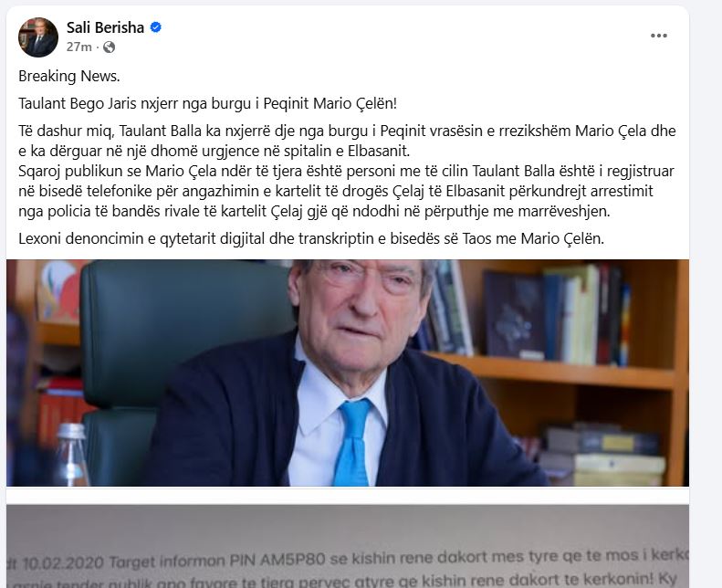Open the post's three-dot options menu
The width and height of the screenshot is (722, 588).
point(658,36)
